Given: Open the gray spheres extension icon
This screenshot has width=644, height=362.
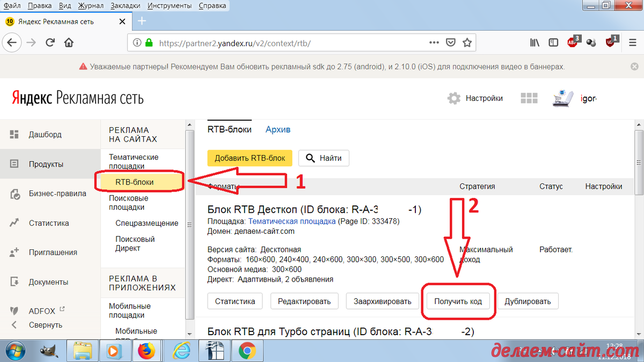Looking at the screenshot, I should click(x=591, y=42).
